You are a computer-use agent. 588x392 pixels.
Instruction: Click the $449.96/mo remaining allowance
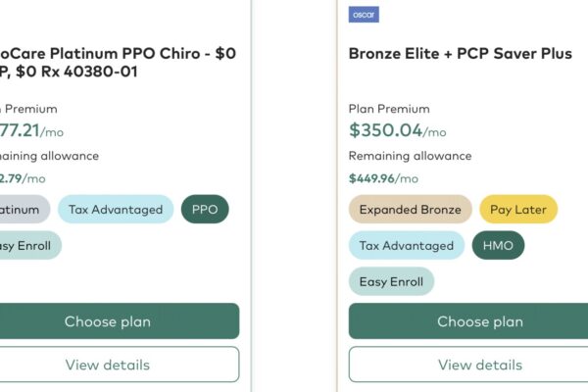383,178
